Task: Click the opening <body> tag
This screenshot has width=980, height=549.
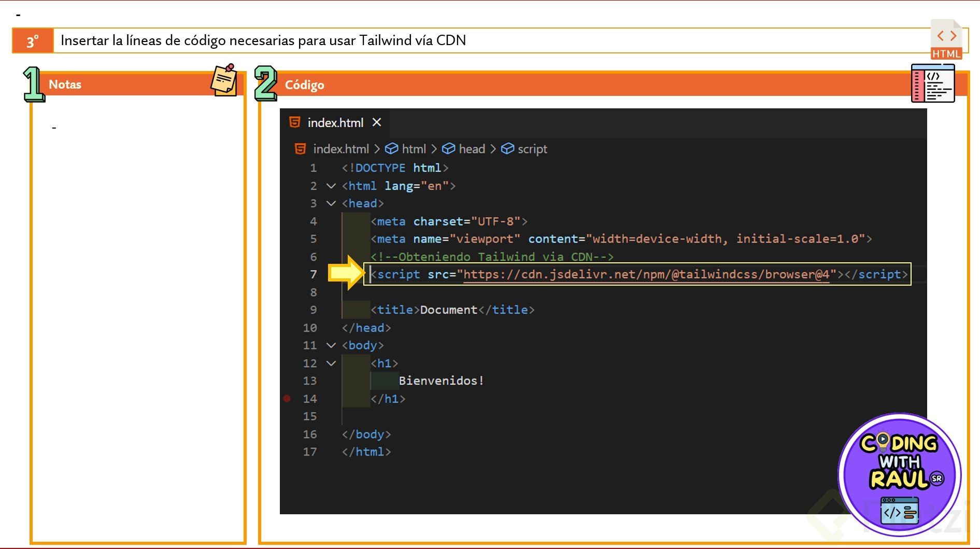Action: pos(363,345)
